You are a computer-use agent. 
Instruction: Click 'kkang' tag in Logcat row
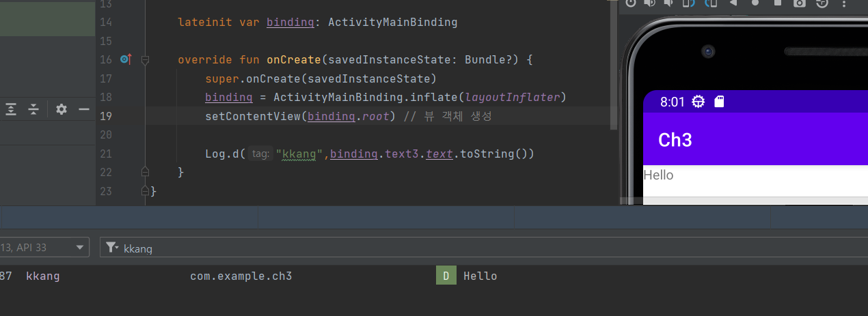pyautogui.click(x=43, y=276)
